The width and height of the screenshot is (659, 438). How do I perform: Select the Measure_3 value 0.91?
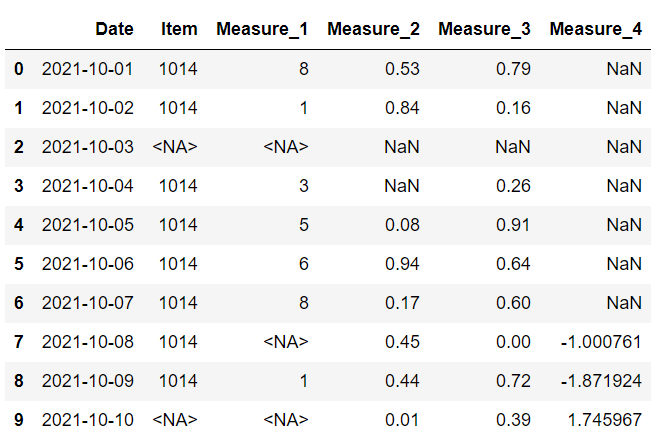coord(514,225)
